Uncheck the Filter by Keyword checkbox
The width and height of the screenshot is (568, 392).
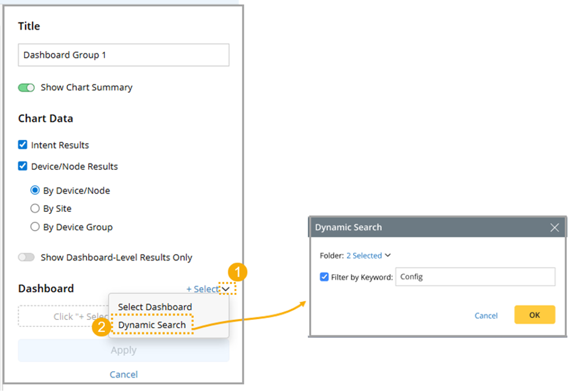[x=325, y=277]
